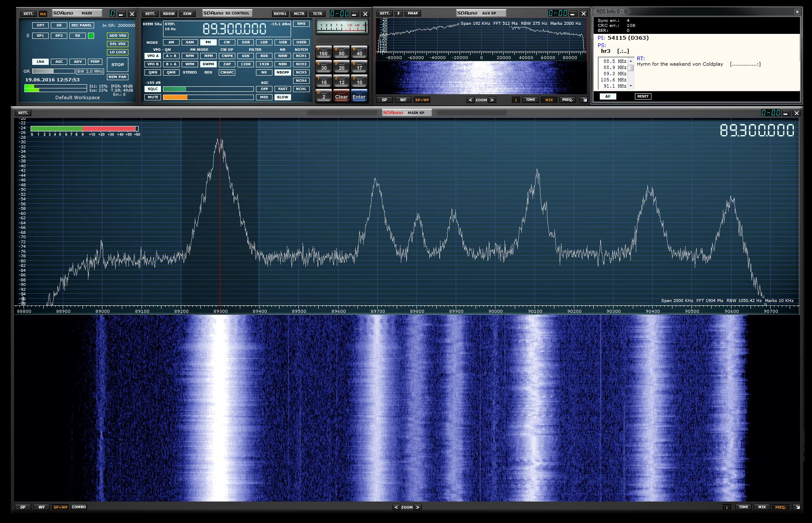Toggle AF in the RDS Info window

[608, 96]
